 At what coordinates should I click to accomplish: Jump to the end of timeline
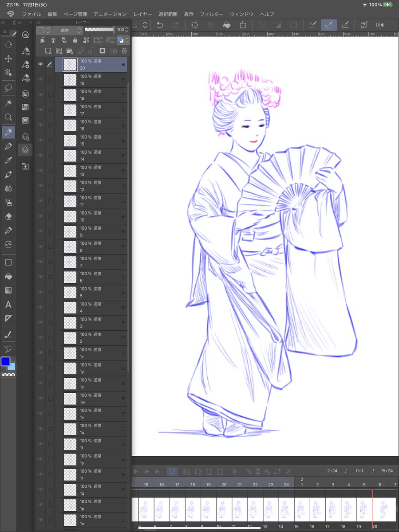[158, 471]
